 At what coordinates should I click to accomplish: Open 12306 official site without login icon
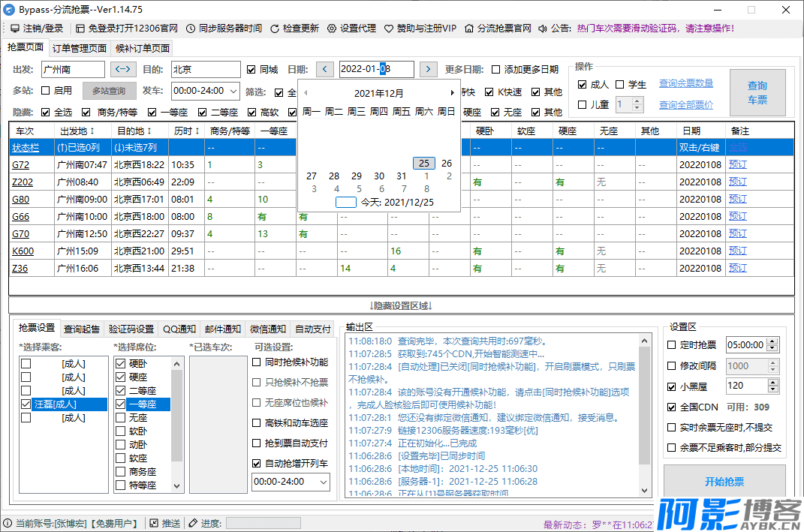point(80,29)
